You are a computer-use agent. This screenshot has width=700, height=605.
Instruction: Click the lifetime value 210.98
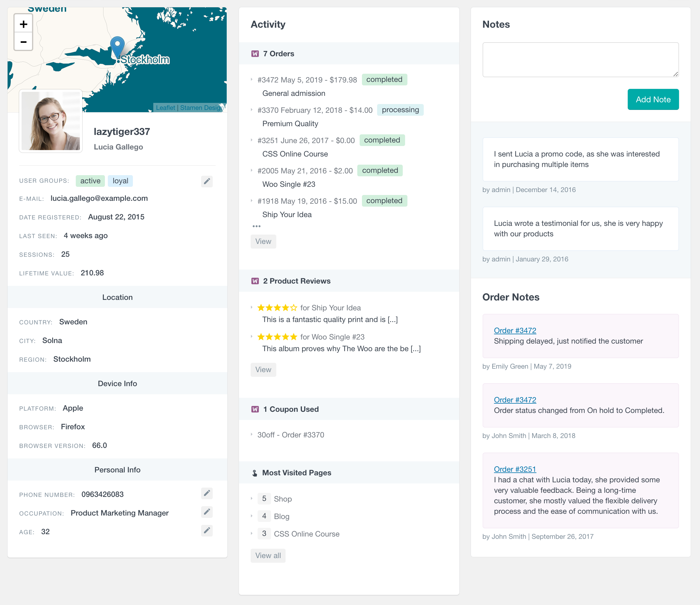point(92,273)
